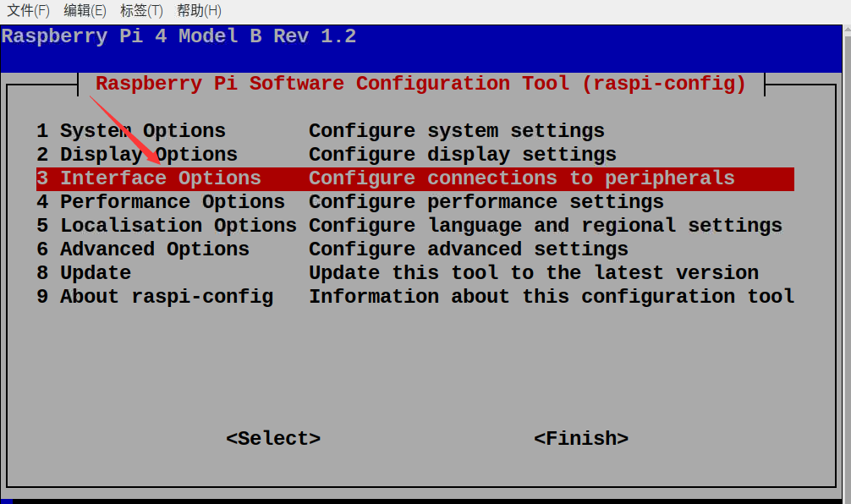Click 'Raspberry Pi 4 Model B Rev 1.2' header

[178, 36]
